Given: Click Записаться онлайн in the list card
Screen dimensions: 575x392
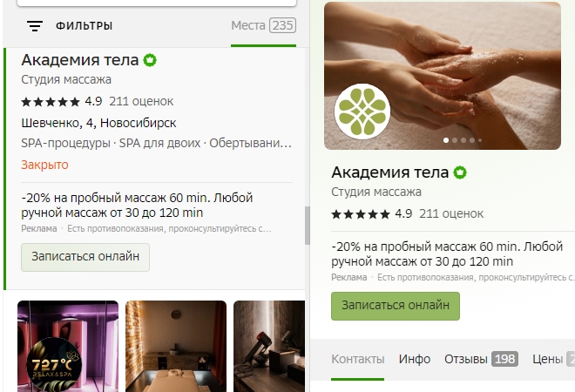Looking at the screenshot, I should pyautogui.click(x=85, y=257).
